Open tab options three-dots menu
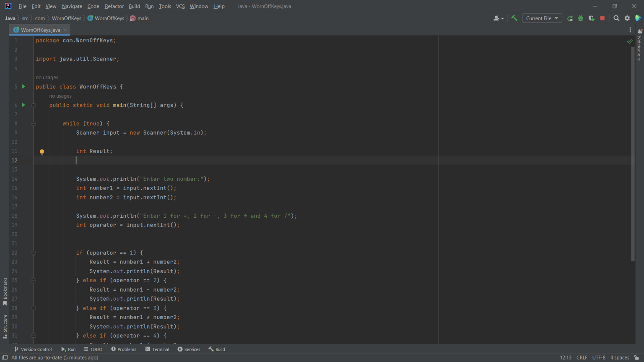The image size is (644, 362). (630, 30)
